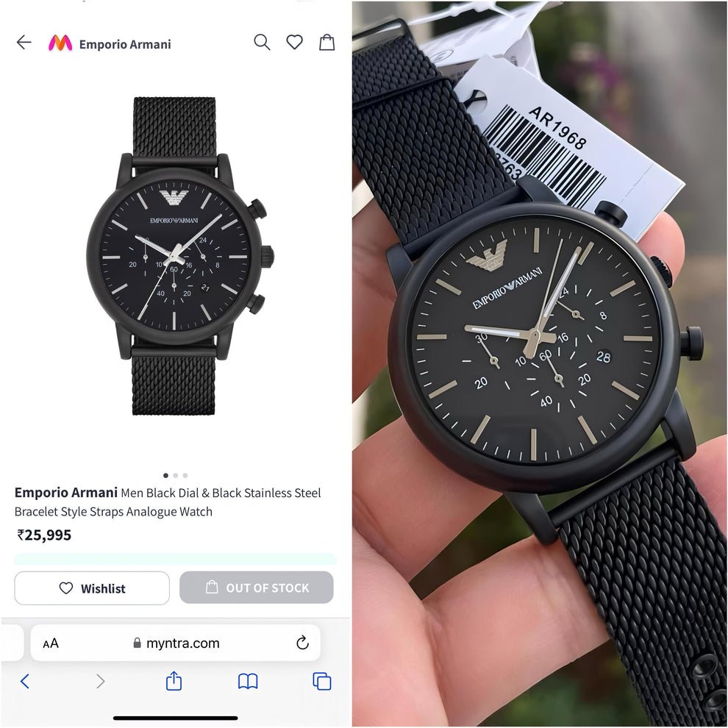Image resolution: width=728 pixels, height=728 pixels.
Task: Go forward using Safari's forward chevron
Action: pos(100,681)
